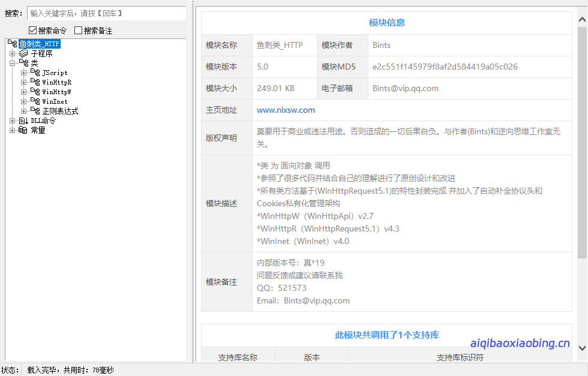Click the down scroll arrow on right panel
This screenshot has height=376, width=588.
pyautogui.click(x=582, y=348)
